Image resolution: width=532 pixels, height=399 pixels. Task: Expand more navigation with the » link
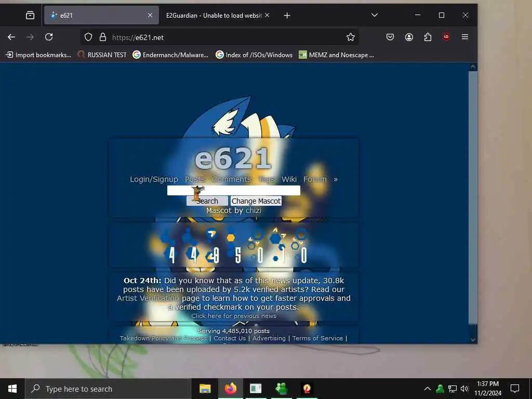[336, 179]
